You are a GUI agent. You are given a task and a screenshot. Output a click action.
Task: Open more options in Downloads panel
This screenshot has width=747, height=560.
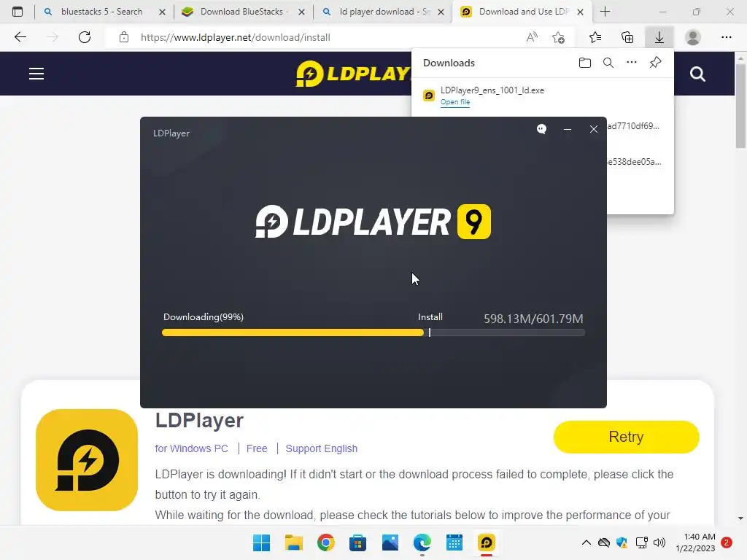point(632,63)
